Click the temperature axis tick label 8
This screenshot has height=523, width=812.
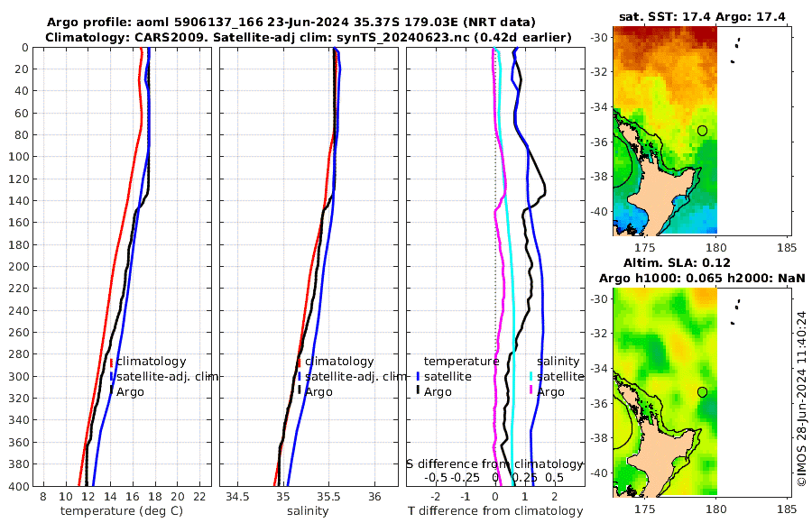tap(43, 497)
